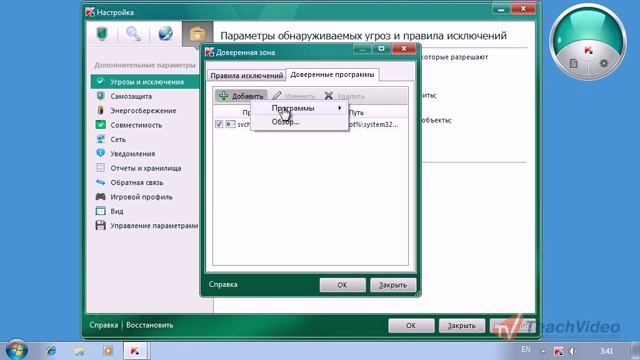Image resolution: width=640 pixels, height=360 pixels.
Task: Click the Отчеты и хранилища icon
Action: tap(100, 168)
